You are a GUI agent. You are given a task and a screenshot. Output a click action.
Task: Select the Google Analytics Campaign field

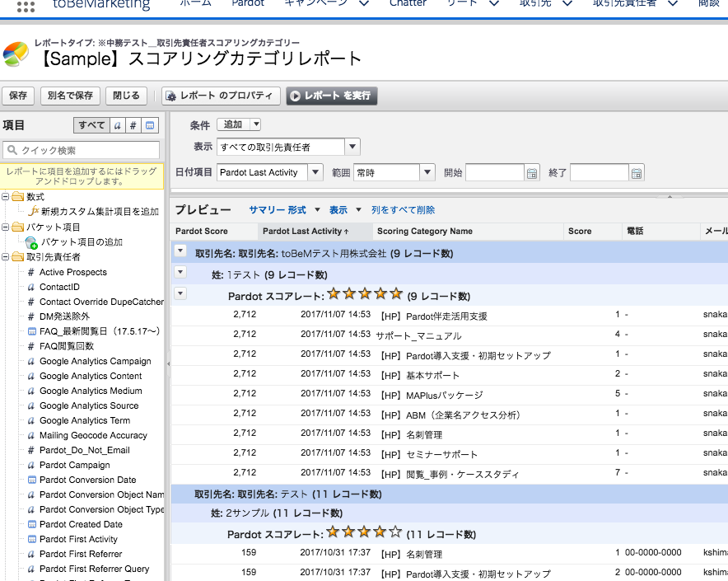point(96,361)
